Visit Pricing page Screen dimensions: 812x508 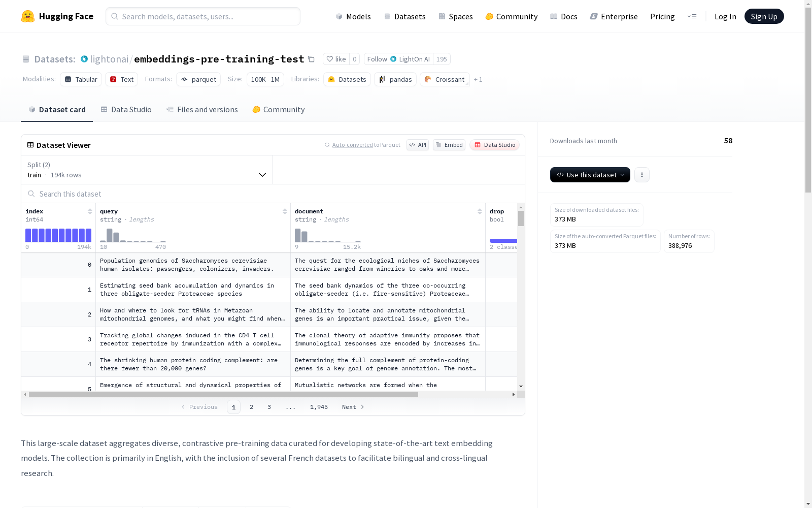[662, 16]
